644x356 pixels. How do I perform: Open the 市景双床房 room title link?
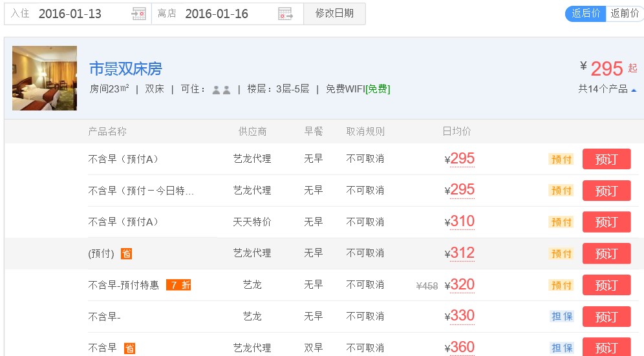(125, 68)
